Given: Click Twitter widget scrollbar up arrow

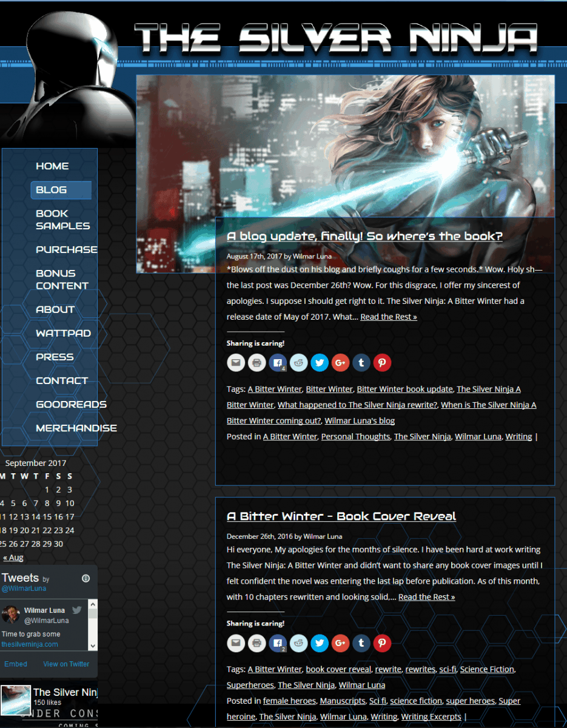Looking at the screenshot, I should pyautogui.click(x=93, y=604).
